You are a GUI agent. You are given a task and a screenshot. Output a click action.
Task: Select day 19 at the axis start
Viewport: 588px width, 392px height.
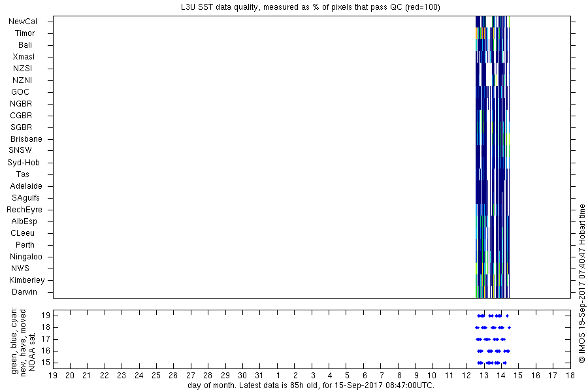[x=53, y=376]
